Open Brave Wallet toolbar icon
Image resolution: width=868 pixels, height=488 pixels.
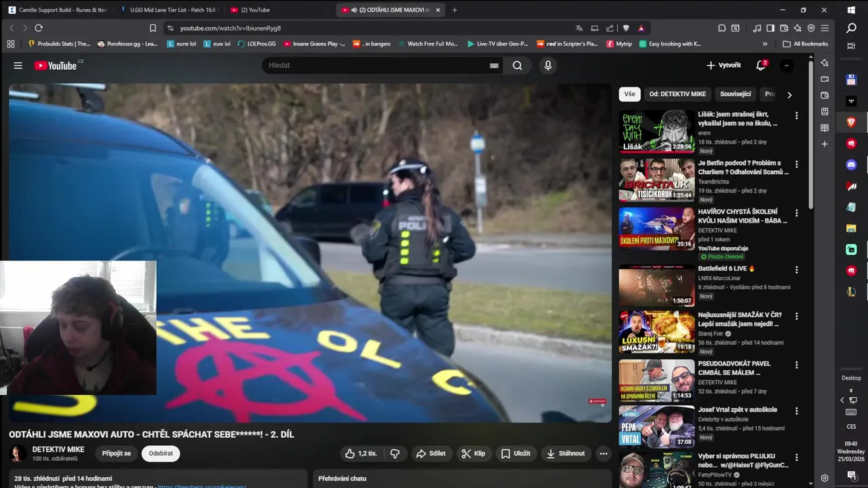click(784, 28)
